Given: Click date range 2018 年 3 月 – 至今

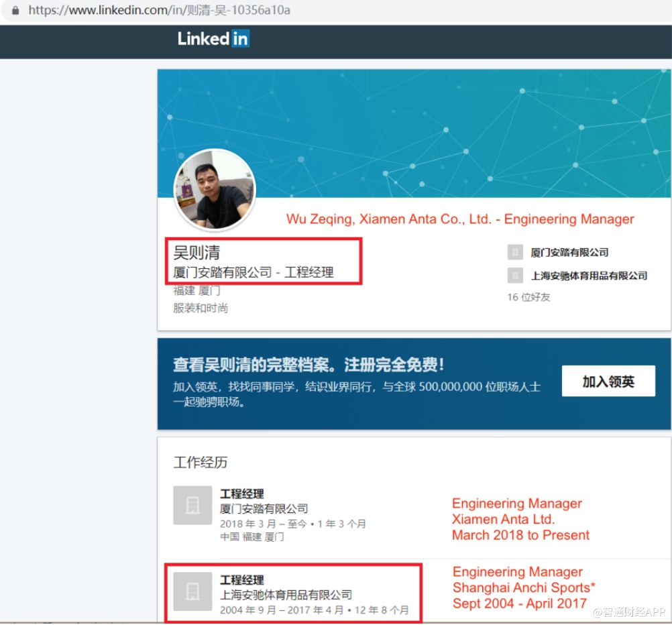Looking at the screenshot, I should pos(264,524).
